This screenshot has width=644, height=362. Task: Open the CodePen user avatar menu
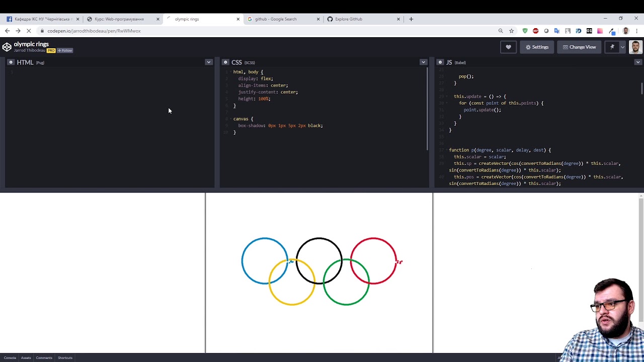tap(635, 47)
